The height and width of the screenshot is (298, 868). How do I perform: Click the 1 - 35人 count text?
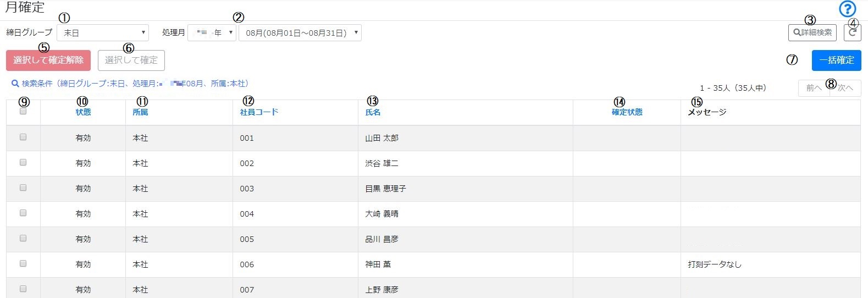tap(733, 88)
